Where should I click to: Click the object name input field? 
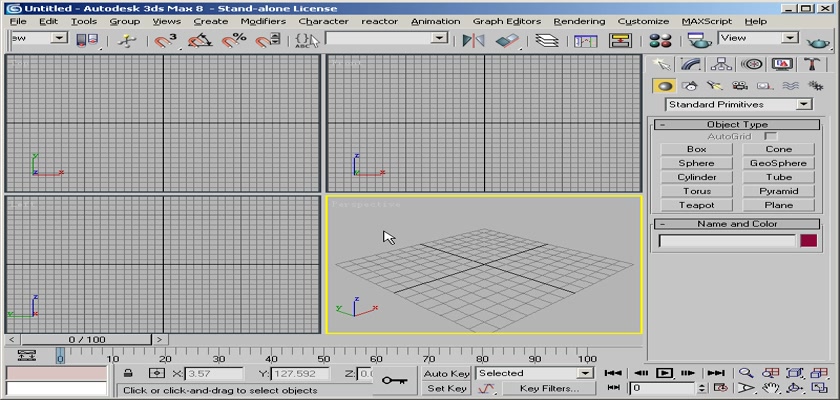tap(727, 241)
